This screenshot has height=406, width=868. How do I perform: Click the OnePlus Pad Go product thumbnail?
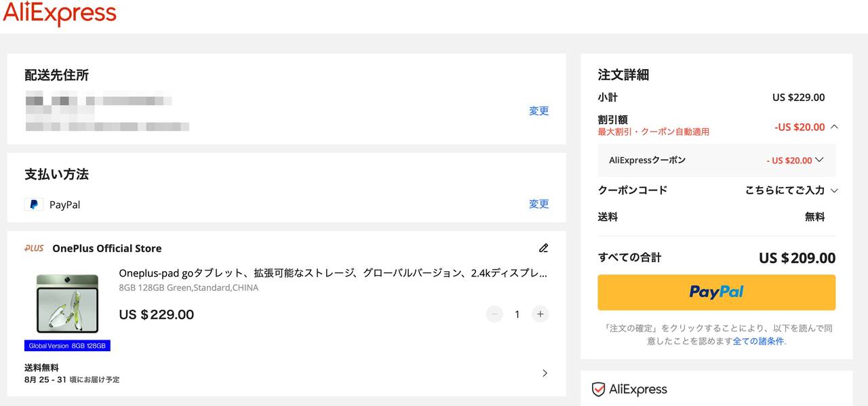(67, 303)
